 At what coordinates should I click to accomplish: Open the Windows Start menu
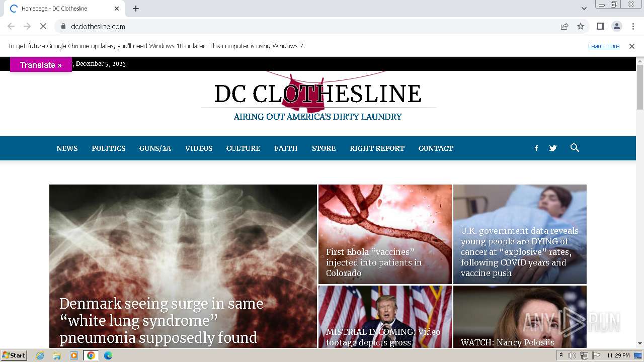(14, 355)
